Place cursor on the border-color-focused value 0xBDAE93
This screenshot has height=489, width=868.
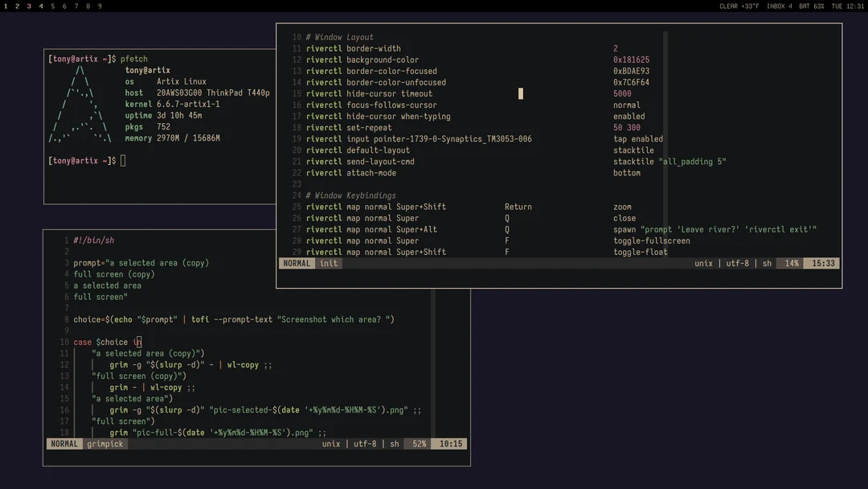[631, 72]
